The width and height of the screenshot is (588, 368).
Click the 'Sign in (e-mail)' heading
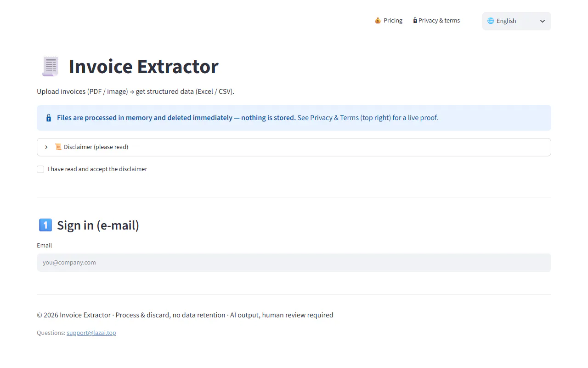coord(98,225)
